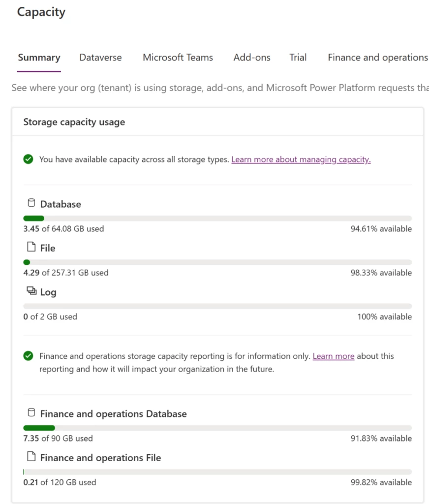This screenshot has width=429, height=504.
Task: Click the Finance and operations Database icon
Action: click(x=31, y=413)
